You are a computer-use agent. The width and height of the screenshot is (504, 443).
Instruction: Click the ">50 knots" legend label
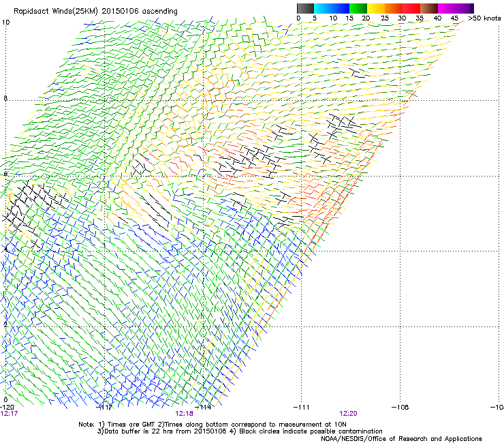[484, 18]
